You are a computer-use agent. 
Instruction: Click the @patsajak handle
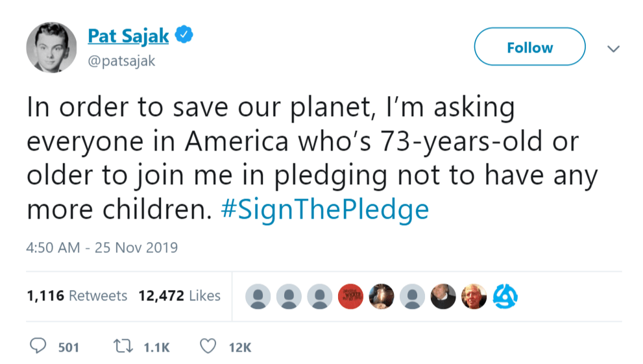[121, 61]
